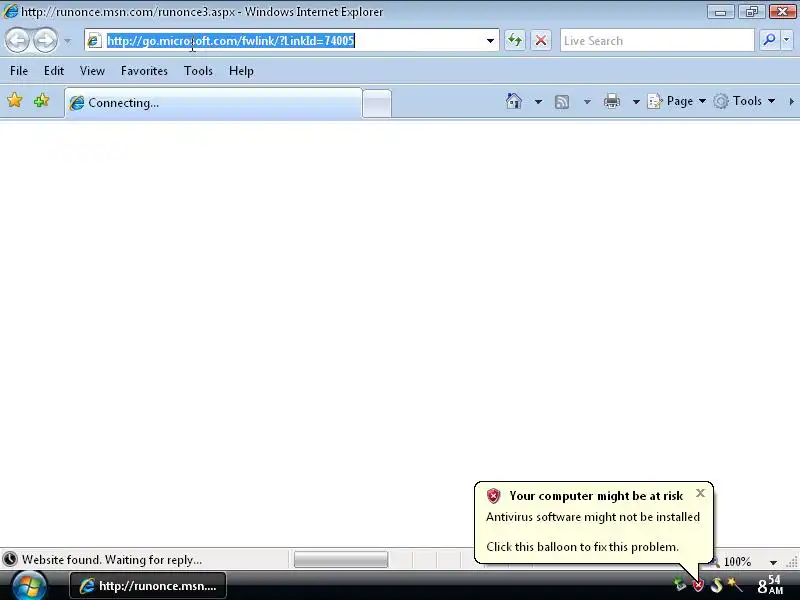Open the recent pages dropdown beside Forward
Image resolution: width=800 pixels, height=600 pixels.
(x=67, y=41)
